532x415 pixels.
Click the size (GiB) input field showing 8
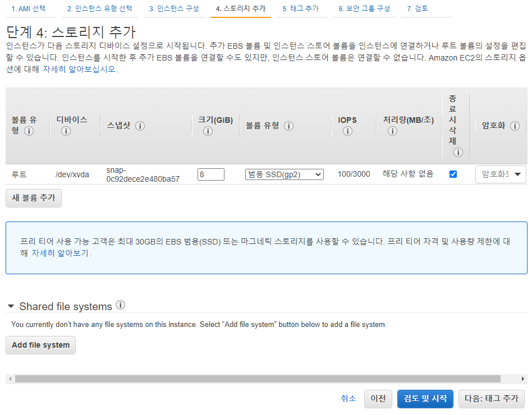pyautogui.click(x=210, y=174)
